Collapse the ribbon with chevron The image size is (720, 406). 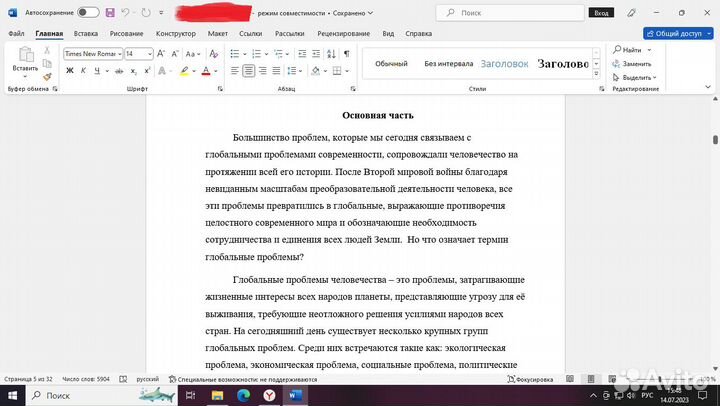pos(708,86)
